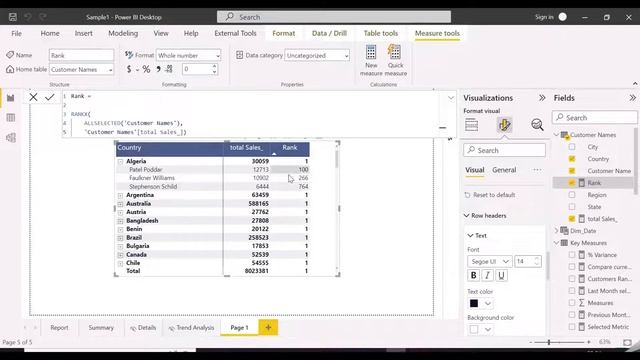This screenshot has height=360, width=640.
Task: Open the Home table dropdown
Action: 82,69
